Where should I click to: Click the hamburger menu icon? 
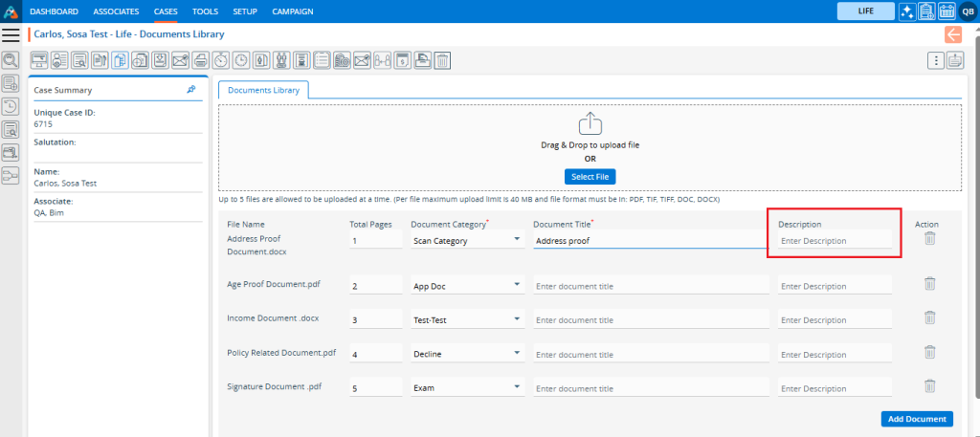point(11,34)
